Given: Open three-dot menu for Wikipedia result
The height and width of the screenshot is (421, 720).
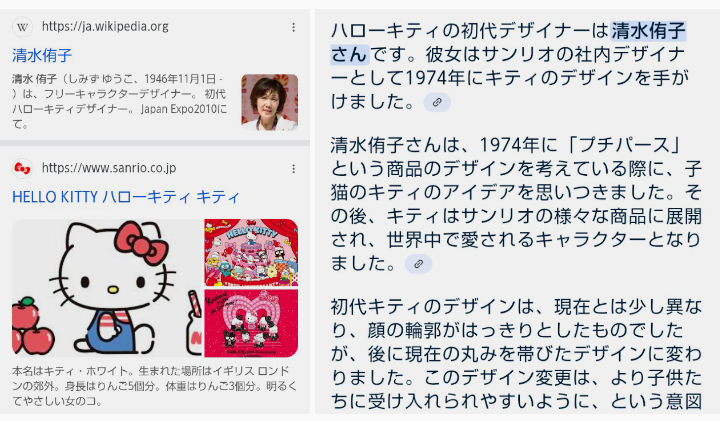Looking at the screenshot, I should click(293, 28).
